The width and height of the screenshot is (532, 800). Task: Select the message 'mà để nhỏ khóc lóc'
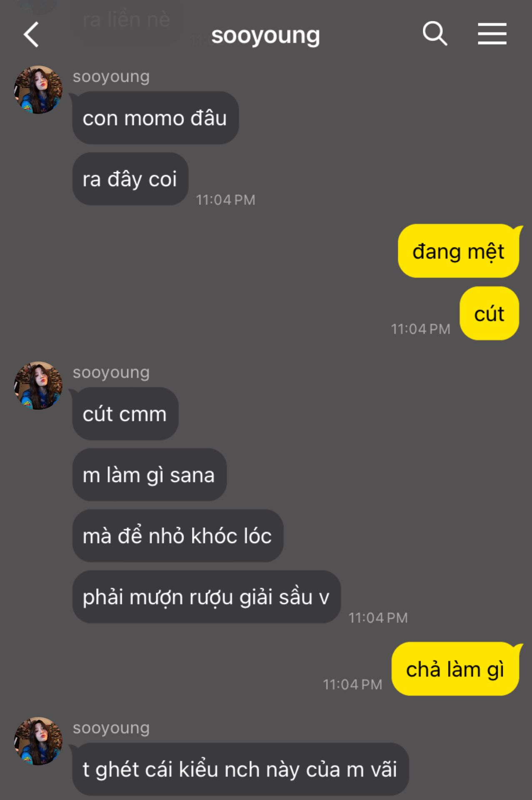click(x=178, y=535)
